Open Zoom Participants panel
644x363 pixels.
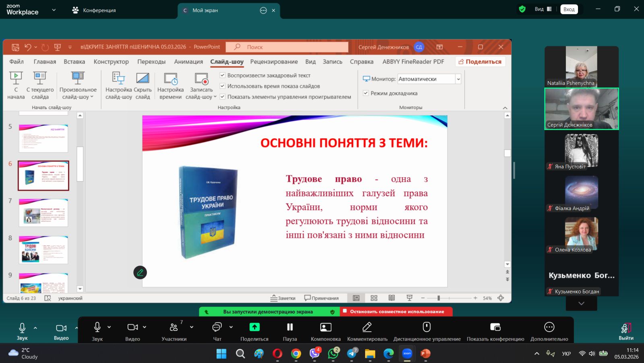pyautogui.click(x=174, y=327)
